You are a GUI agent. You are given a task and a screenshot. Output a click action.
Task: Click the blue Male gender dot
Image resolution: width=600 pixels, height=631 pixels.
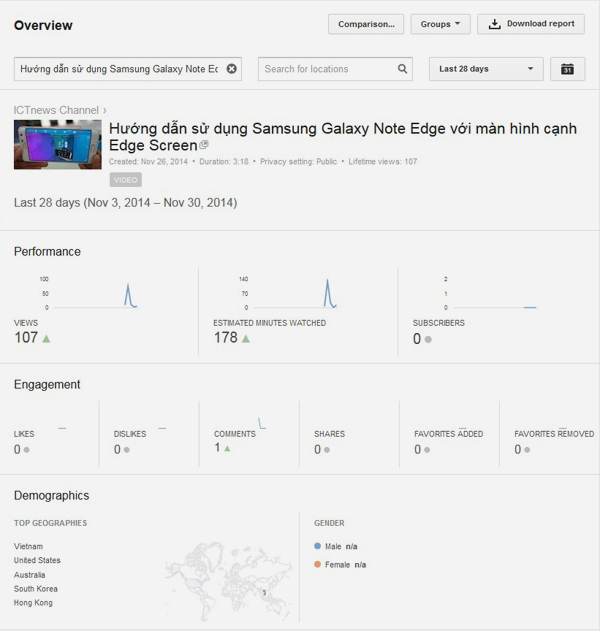(x=317, y=546)
